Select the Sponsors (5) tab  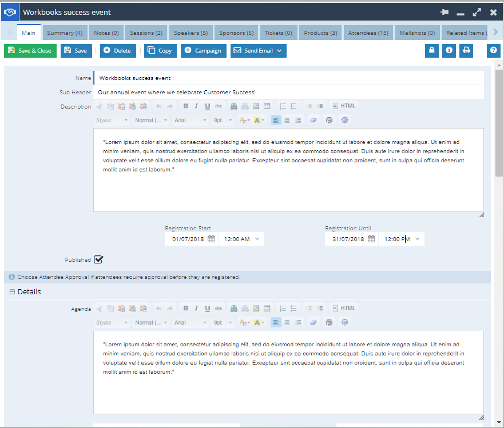point(236,33)
